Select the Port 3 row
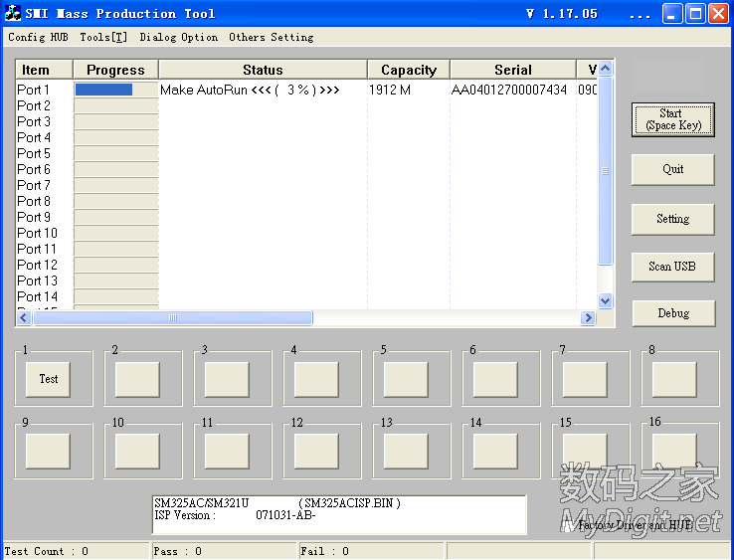 click(x=306, y=121)
